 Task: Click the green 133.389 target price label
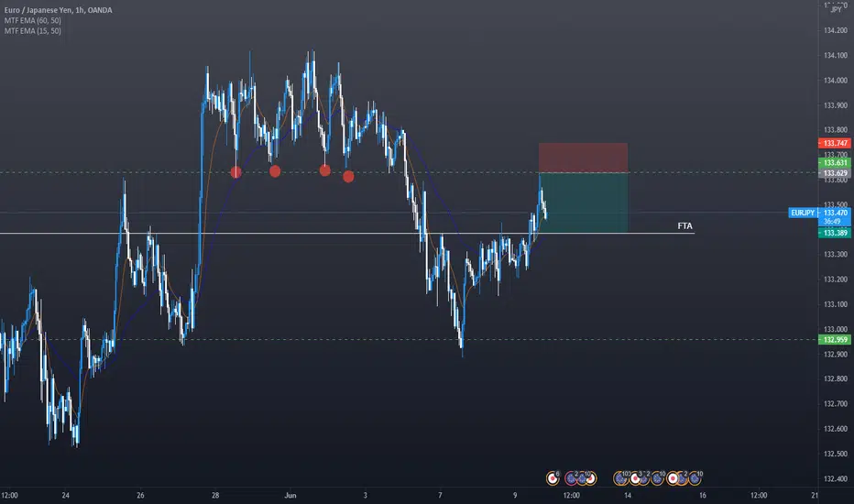click(835, 233)
